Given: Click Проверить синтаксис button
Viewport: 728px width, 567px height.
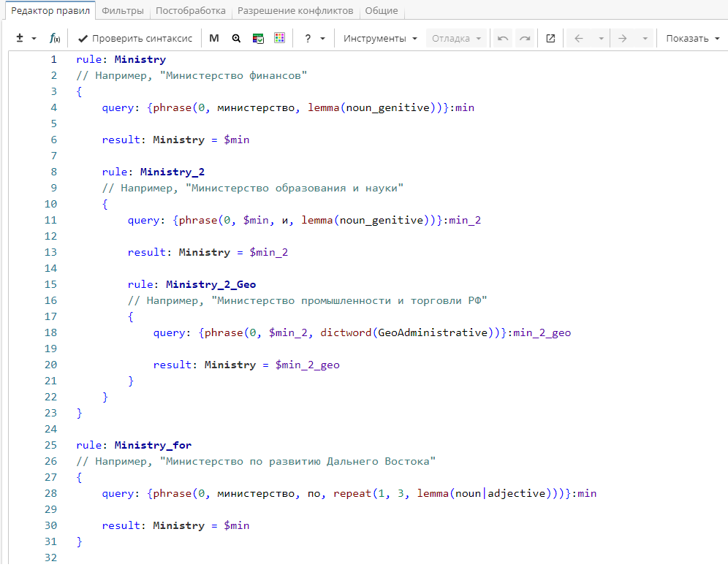Looking at the screenshot, I should (x=135, y=39).
